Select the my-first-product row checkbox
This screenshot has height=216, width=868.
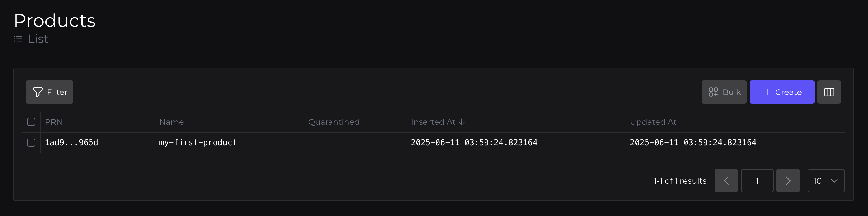[x=31, y=143]
